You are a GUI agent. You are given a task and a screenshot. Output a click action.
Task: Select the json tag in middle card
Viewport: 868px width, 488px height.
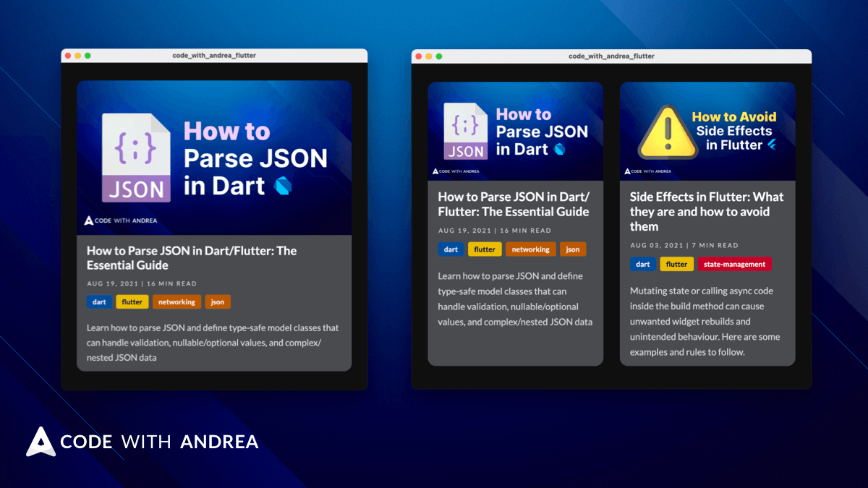coord(573,249)
